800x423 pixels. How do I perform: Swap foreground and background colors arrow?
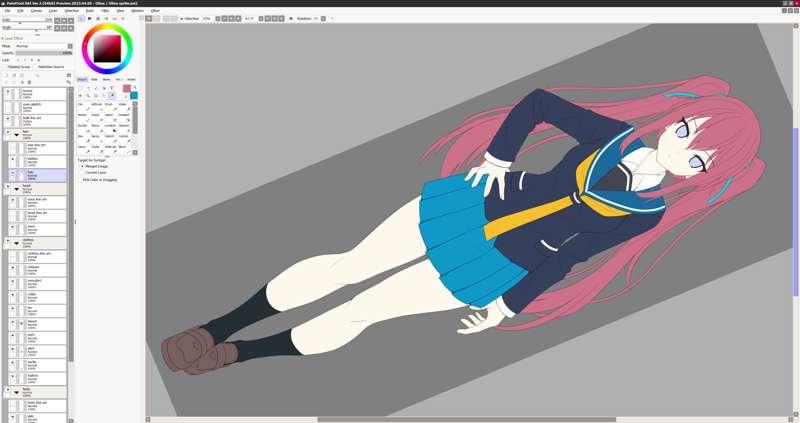point(135,88)
